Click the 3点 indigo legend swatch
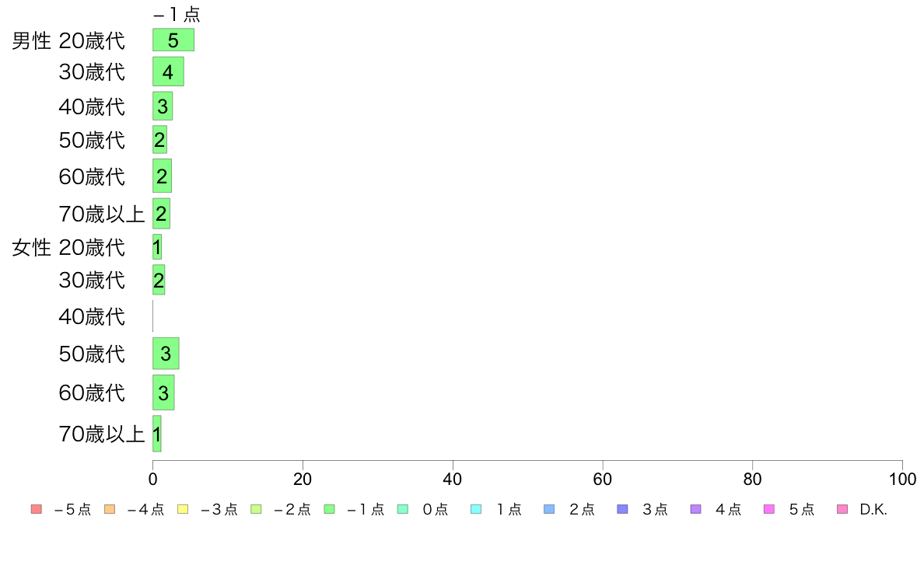Image resolution: width=924 pixels, height=572 pixels. coord(622,509)
